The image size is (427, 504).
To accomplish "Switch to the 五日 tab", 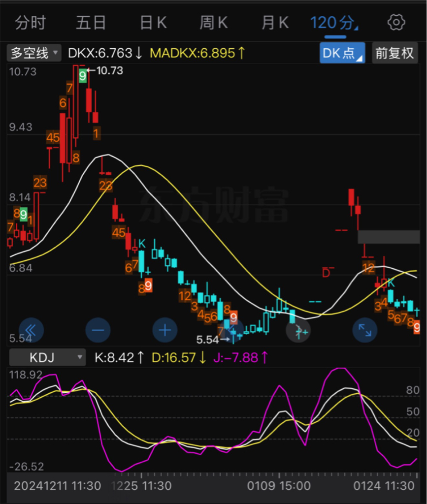I will point(91,23).
